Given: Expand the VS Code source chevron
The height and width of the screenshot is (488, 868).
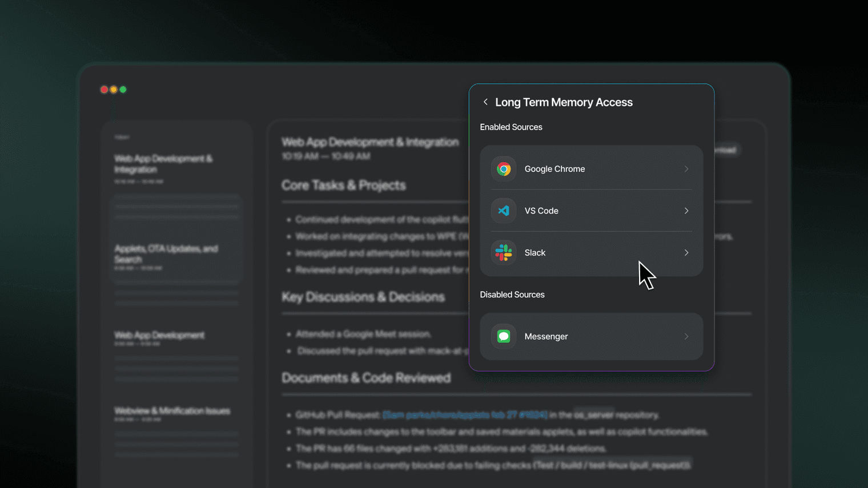Looking at the screenshot, I should [x=686, y=211].
